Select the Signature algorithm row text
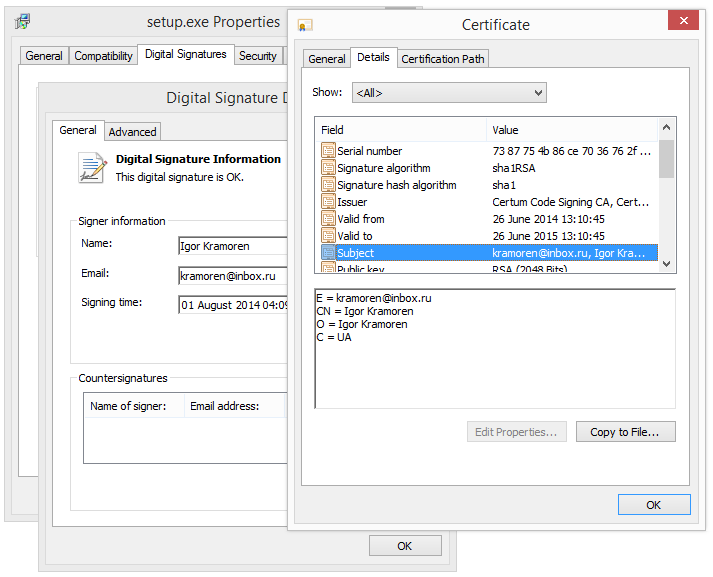Image resolution: width=713 pixels, height=577 pixels. pyautogui.click(x=383, y=168)
